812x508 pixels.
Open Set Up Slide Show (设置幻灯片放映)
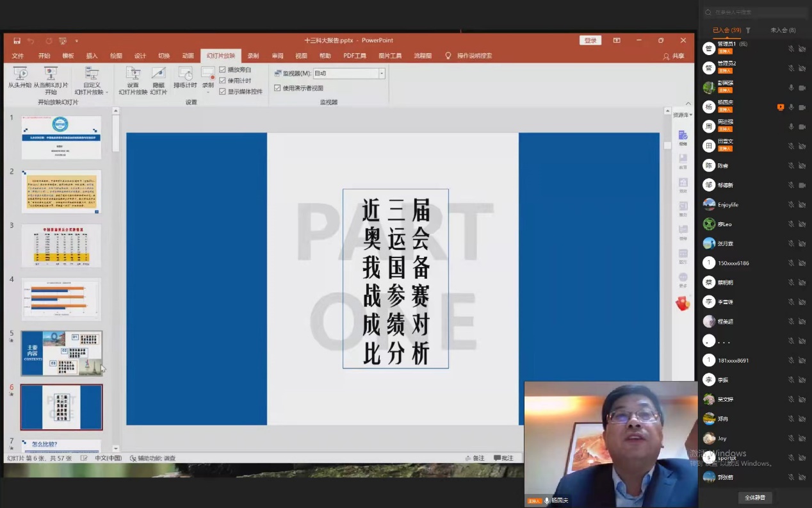[x=133, y=74]
